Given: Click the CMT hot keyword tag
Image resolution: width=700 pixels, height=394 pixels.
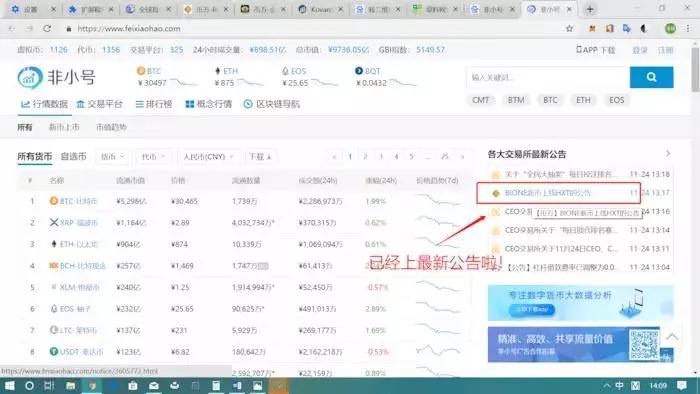Looking at the screenshot, I should tap(480, 100).
